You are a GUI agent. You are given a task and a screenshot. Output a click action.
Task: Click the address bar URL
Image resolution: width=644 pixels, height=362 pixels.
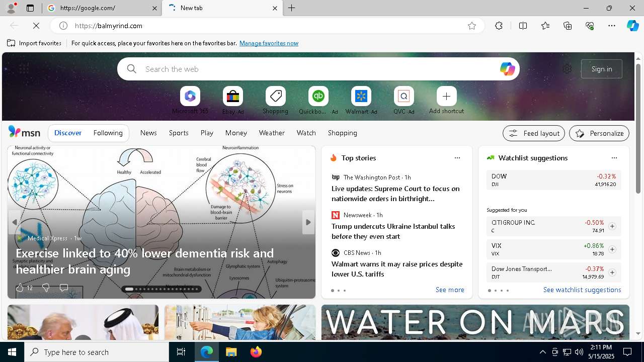109,26
